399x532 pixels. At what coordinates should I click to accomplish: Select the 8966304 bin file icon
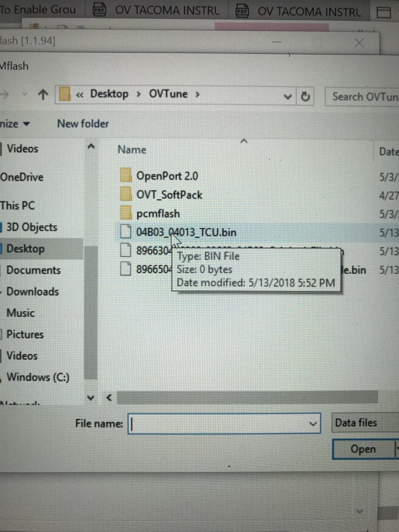coord(126,250)
